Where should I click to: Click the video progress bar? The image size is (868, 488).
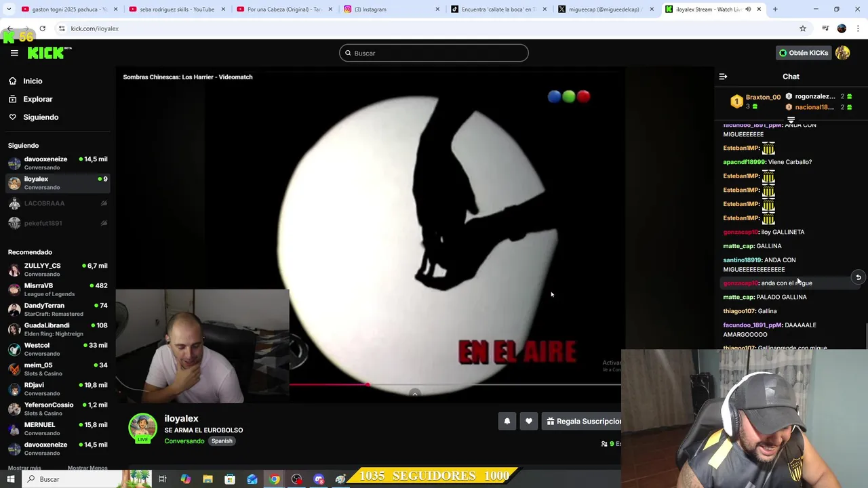(454, 385)
